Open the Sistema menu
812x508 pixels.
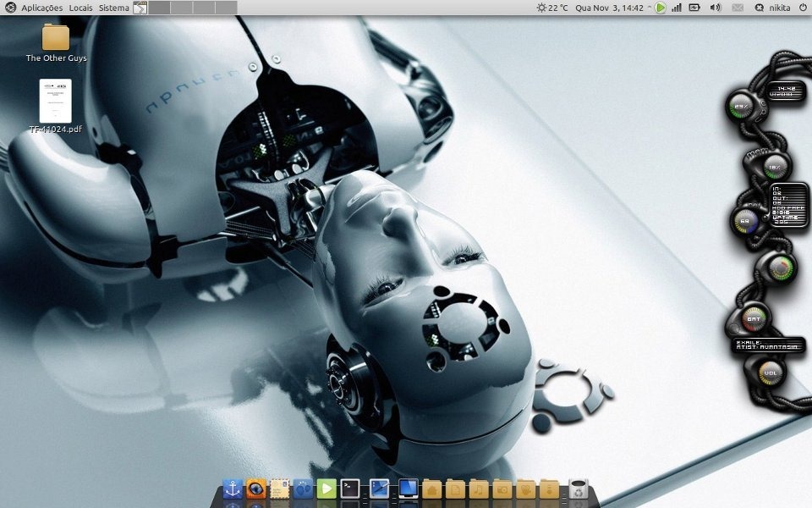click(x=114, y=8)
